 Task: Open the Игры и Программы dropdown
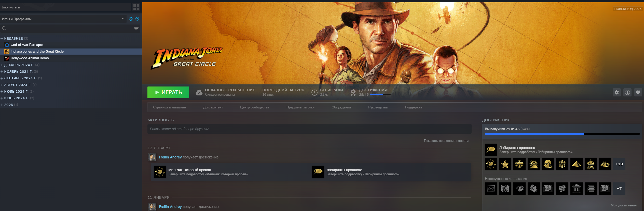(x=63, y=19)
